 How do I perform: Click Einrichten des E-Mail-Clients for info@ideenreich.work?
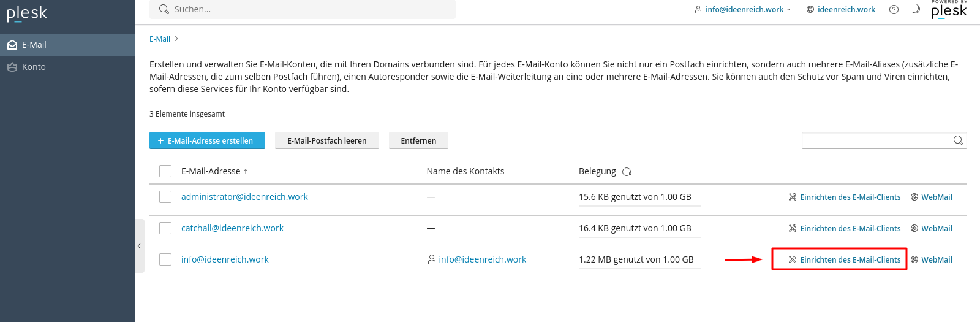point(844,260)
